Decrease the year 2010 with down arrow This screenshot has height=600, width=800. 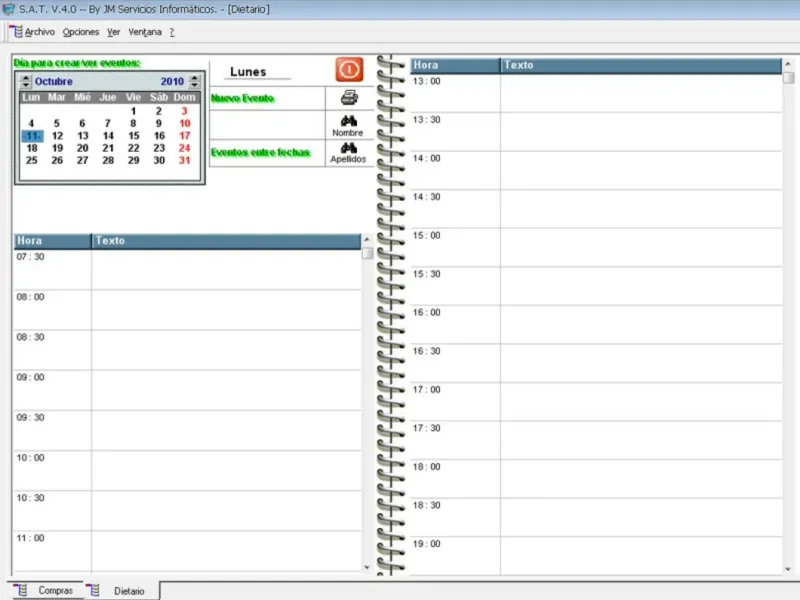click(x=194, y=84)
